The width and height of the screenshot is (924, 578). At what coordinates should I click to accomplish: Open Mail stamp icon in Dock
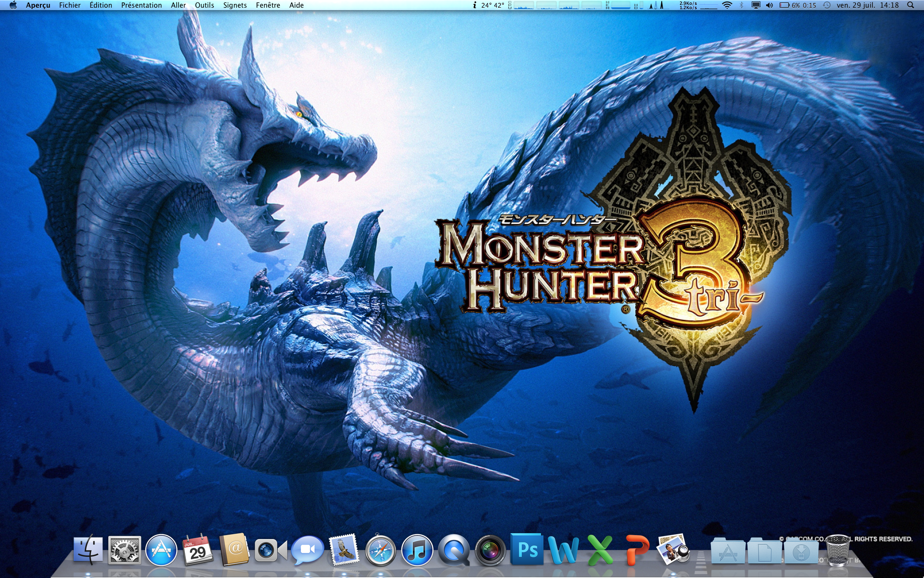coord(344,550)
